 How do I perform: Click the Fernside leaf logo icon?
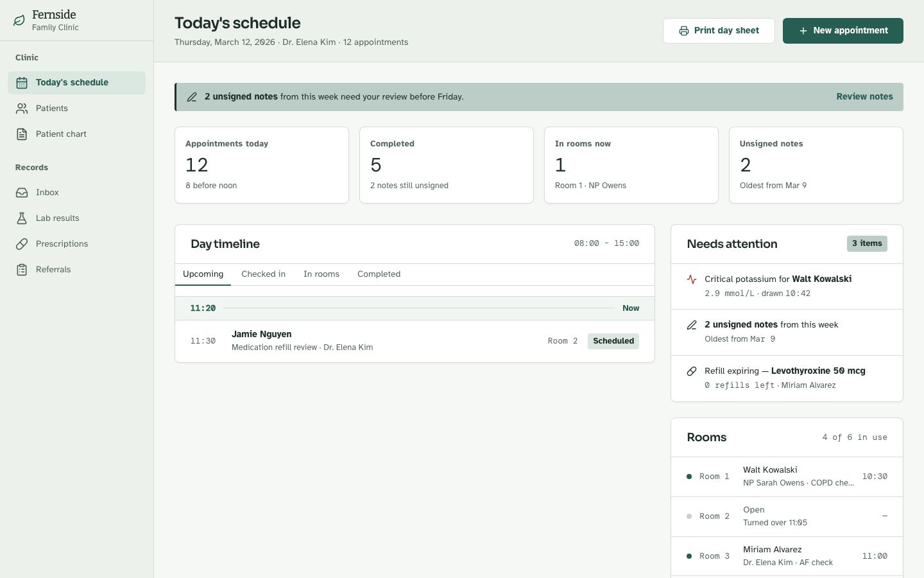[19, 21]
